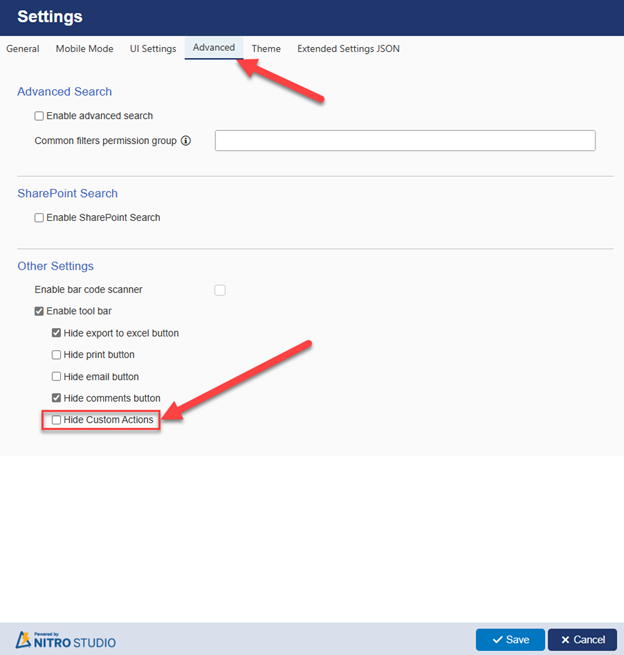Check Hide email button option
This screenshot has width=624, height=655.
56,376
